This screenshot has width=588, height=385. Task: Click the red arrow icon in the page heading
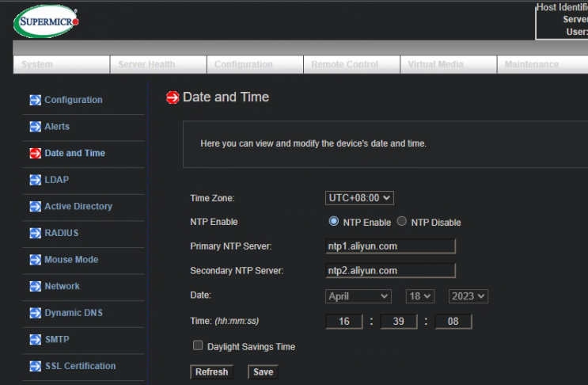coord(173,97)
